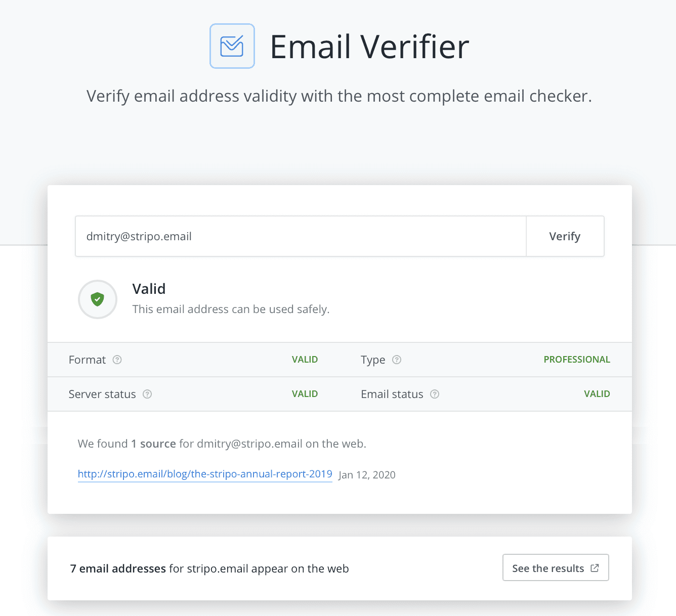Open the stripo annual report 2019 link
Image resolution: width=676 pixels, height=616 pixels.
click(204, 474)
